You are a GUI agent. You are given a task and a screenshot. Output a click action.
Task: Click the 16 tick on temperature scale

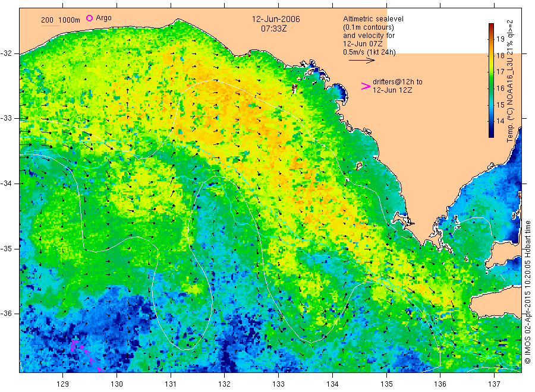[500, 88]
